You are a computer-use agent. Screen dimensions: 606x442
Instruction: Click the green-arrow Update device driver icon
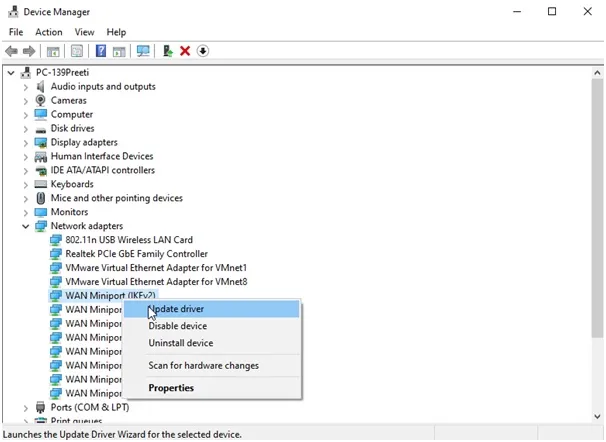pyautogui.click(x=167, y=51)
